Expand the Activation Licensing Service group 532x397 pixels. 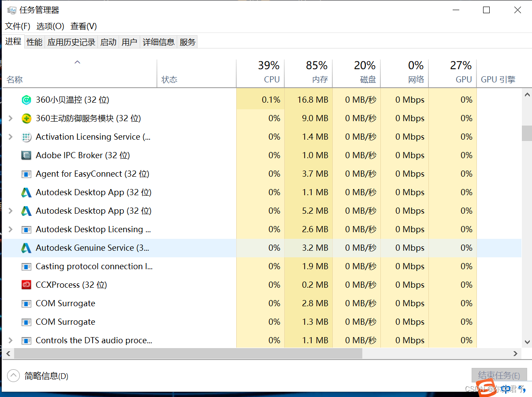[x=11, y=137]
